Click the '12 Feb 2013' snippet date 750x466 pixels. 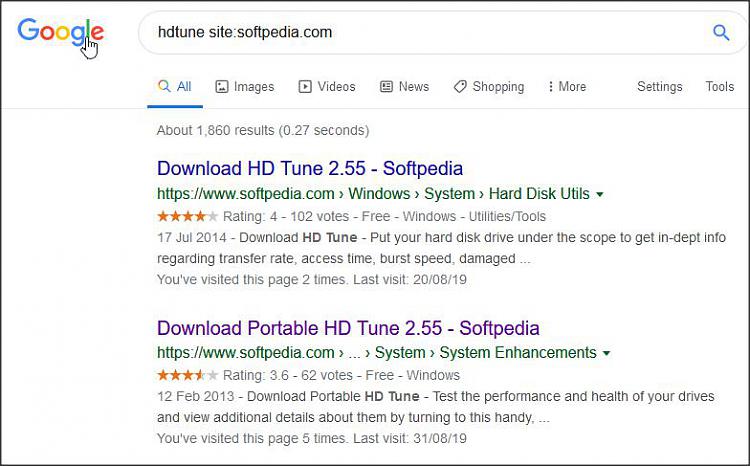[196, 396]
